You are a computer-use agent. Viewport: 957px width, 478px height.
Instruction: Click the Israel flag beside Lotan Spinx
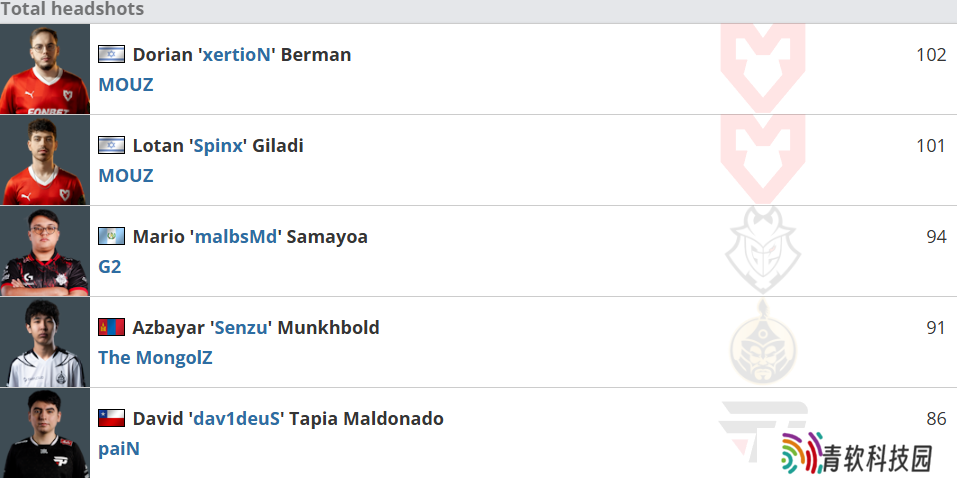pyautogui.click(x=112, y=145)
